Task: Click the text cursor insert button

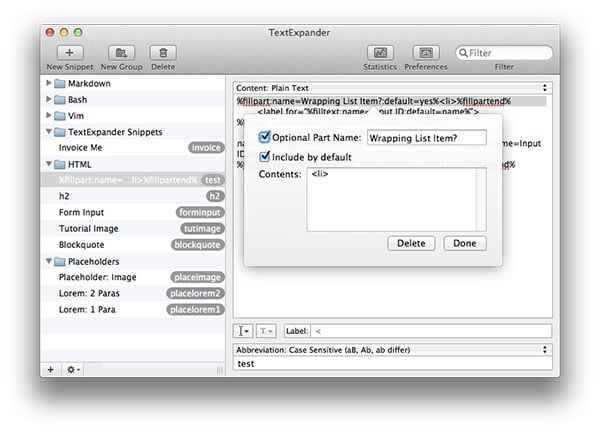Action: click(244, 330)
